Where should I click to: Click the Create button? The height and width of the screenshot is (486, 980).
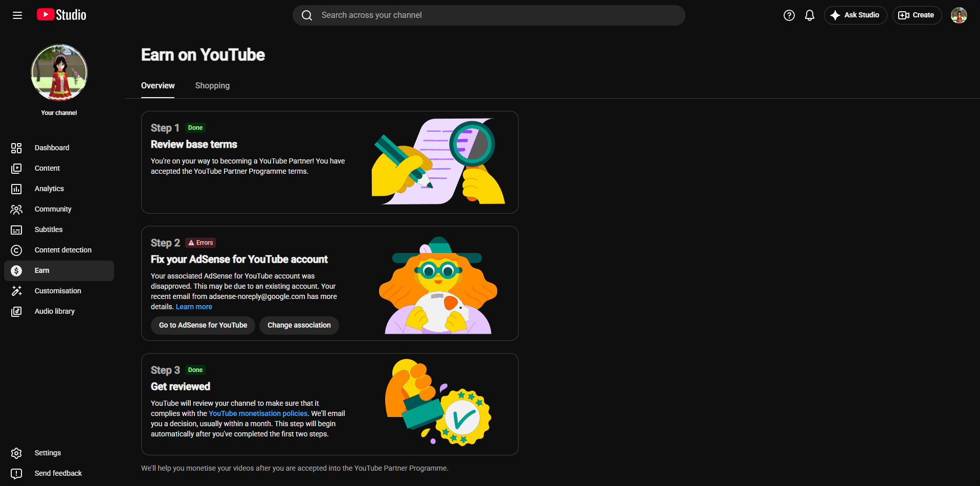coord(917,15)
